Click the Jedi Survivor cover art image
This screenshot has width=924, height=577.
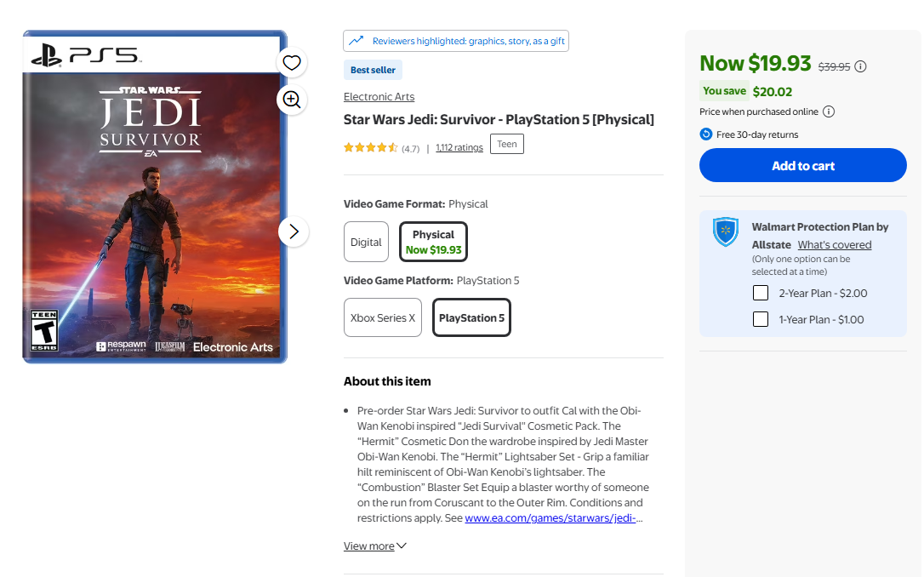pos(154,197)
